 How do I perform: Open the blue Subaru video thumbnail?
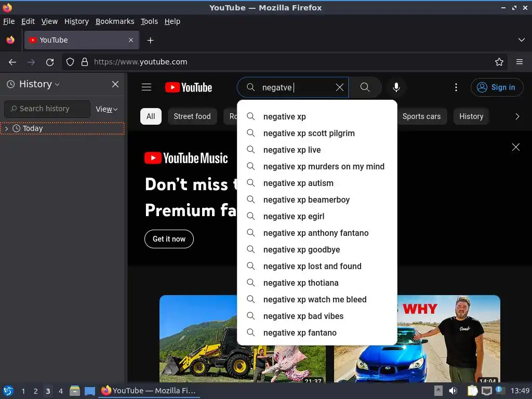(417, 339)
